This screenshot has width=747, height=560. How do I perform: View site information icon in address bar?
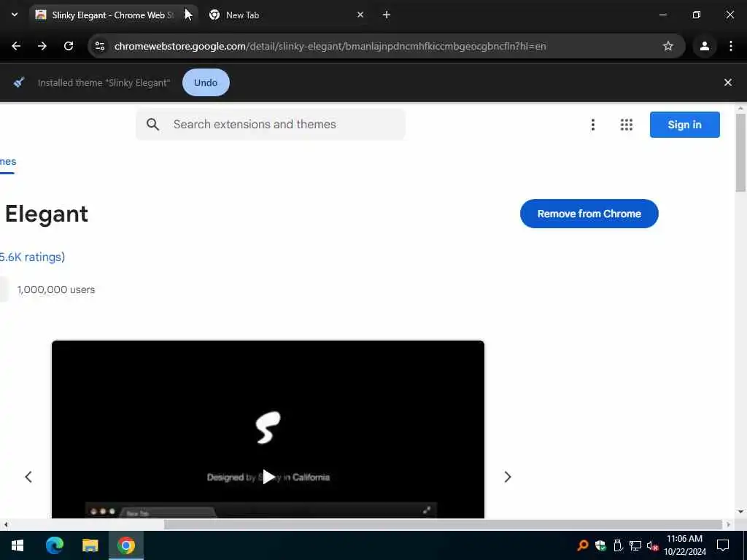coord(100,46)
